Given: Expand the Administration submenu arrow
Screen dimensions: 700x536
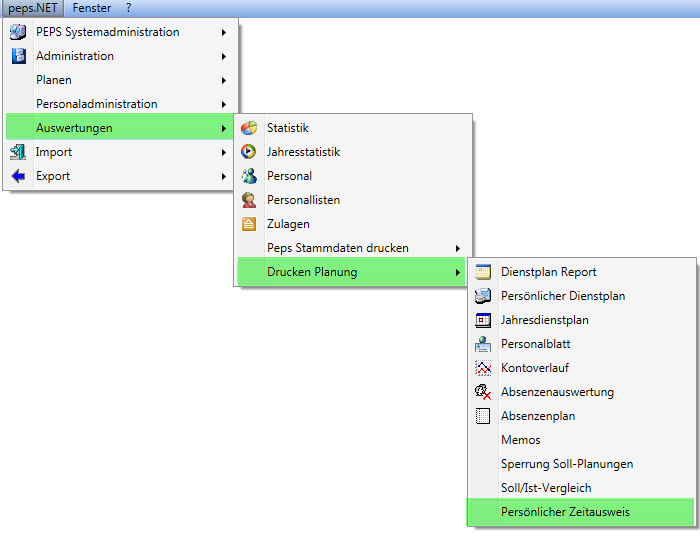Looking at the screenshot, I should click(x=224, y=57).
